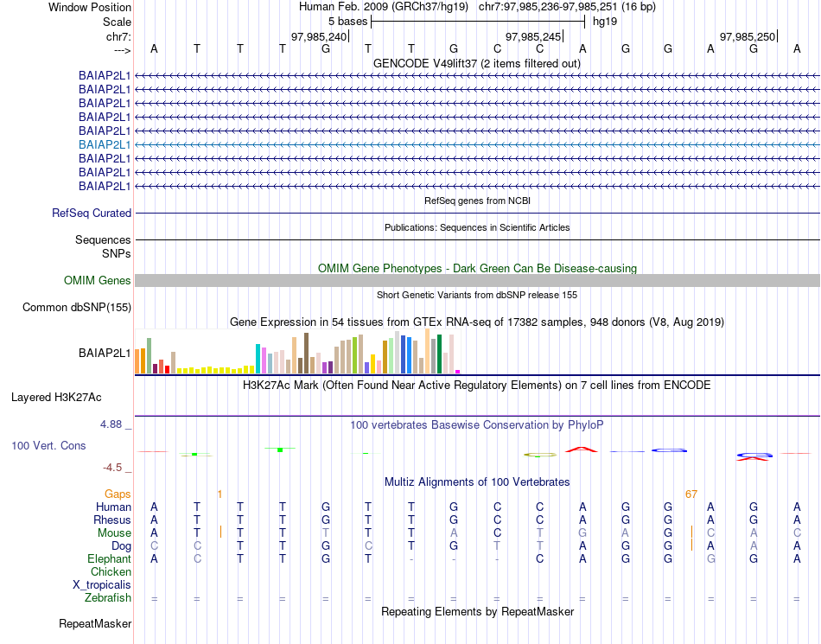This screenshot has height=644, width=821.
Task: Click the RepeatMasker track label
Action: [95, 623]
